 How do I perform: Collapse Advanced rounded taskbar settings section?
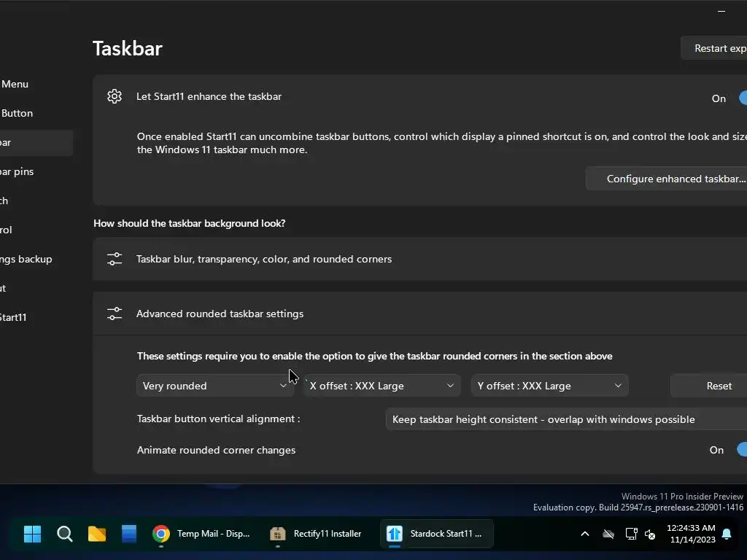coord(419,314)
